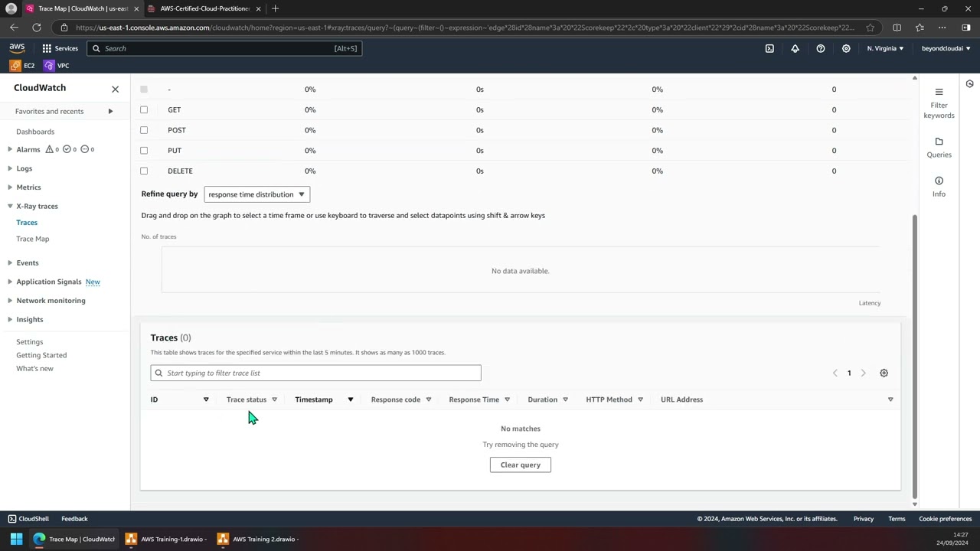Expand the Logs section
Image resolution: width=980 pixels, height=551 pixels.
pyautogui.click(x=10, y=168)
